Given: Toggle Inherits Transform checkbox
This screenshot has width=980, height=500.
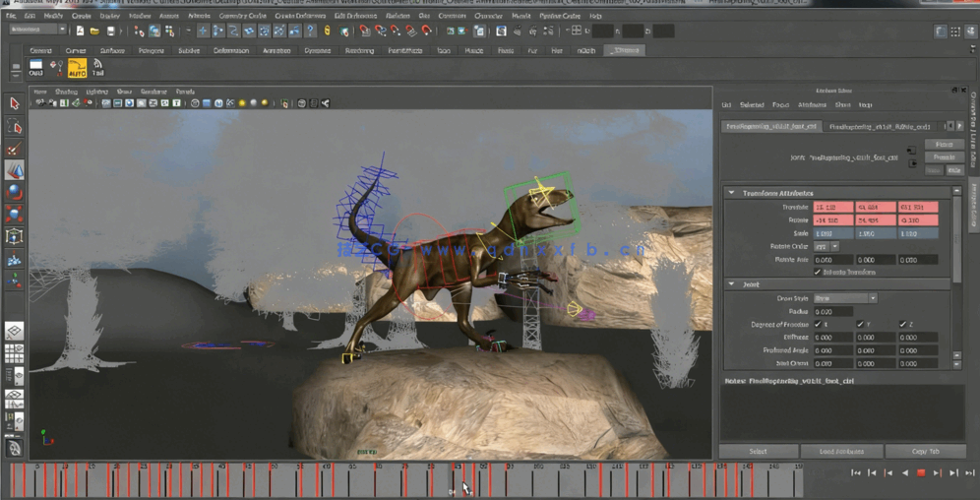Looking at the screenshot, I should (x=818, y=273).
